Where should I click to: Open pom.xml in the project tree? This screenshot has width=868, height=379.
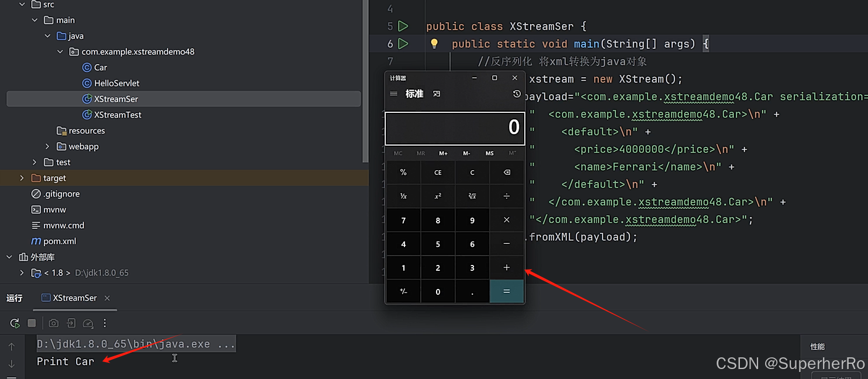(x=60, y=241)
